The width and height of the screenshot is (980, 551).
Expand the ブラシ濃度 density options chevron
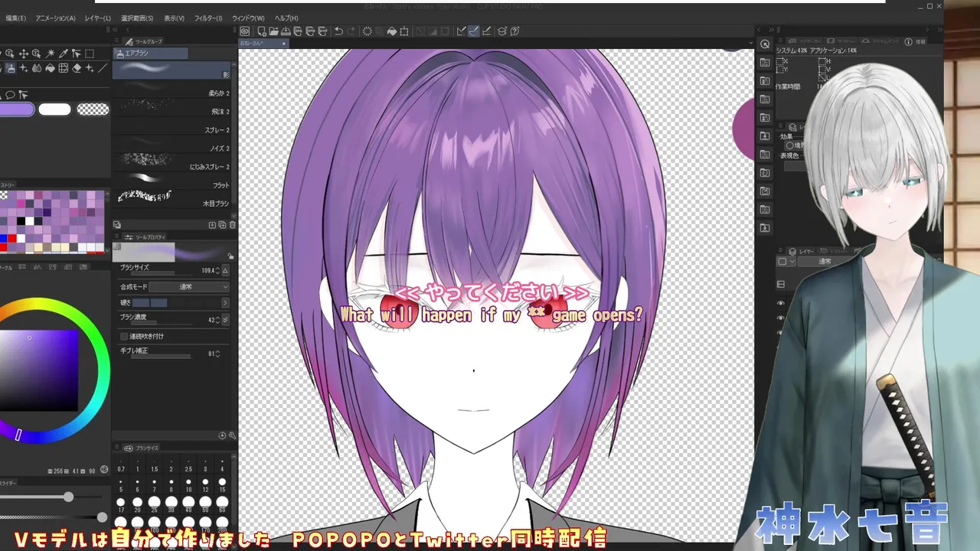pos(225,320)
